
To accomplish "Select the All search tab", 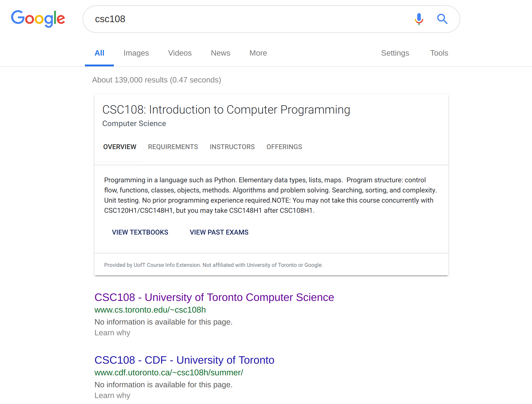I will pyautogui.click(x=99, y=53).
